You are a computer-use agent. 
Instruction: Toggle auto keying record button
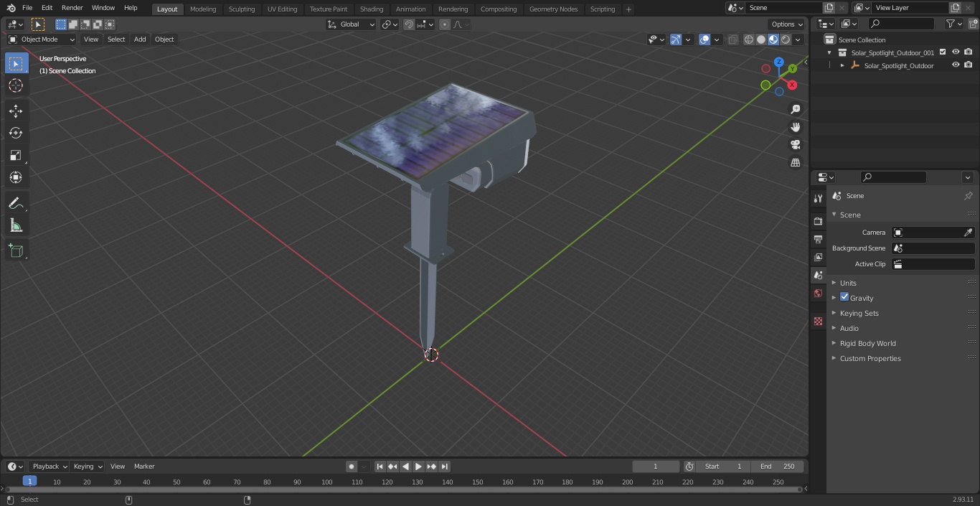(352, 467)
